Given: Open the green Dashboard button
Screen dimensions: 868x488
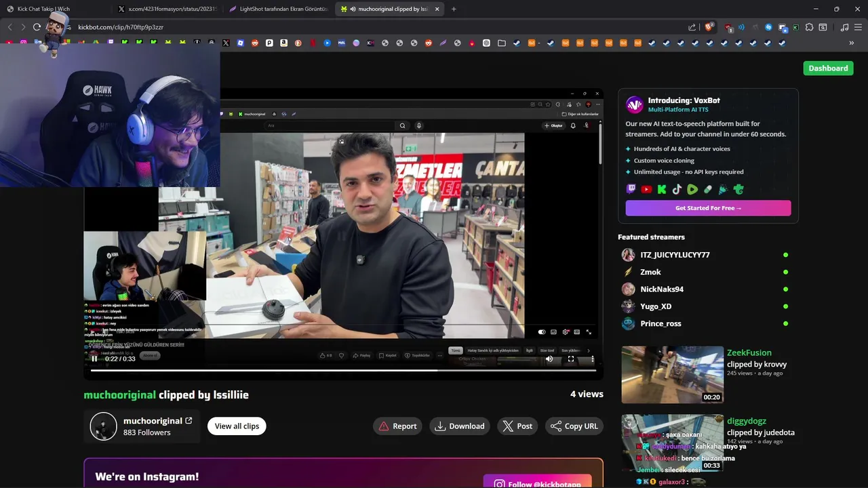Looking at the screenshot, I should click(828, 68).
